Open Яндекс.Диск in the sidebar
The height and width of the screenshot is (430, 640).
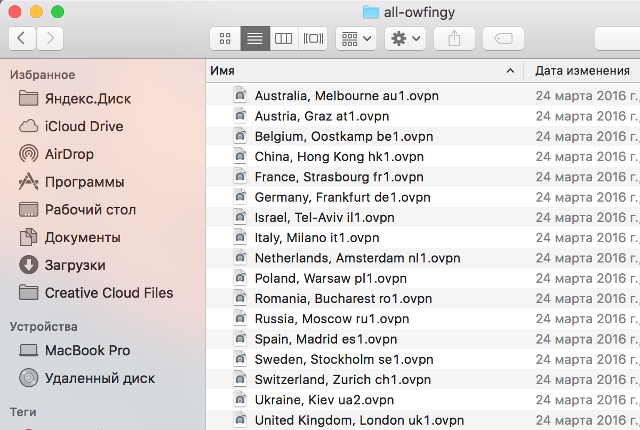(x=88, y=99)
